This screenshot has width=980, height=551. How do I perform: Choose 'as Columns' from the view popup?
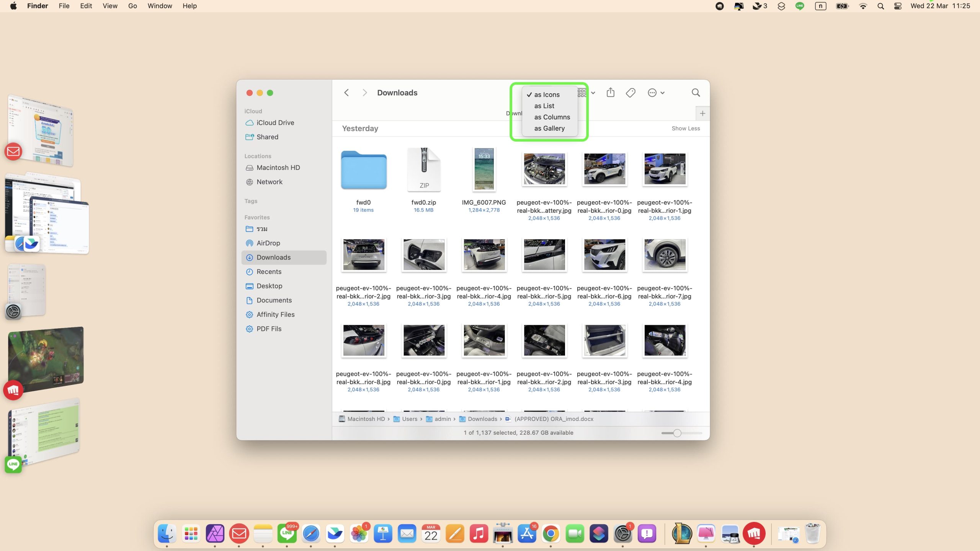(x=552, y=117)
